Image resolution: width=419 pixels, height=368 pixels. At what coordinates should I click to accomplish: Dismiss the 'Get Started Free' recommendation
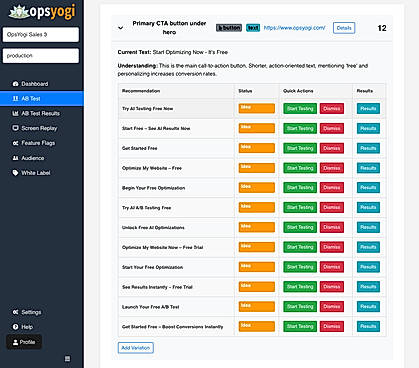[332, 148]
